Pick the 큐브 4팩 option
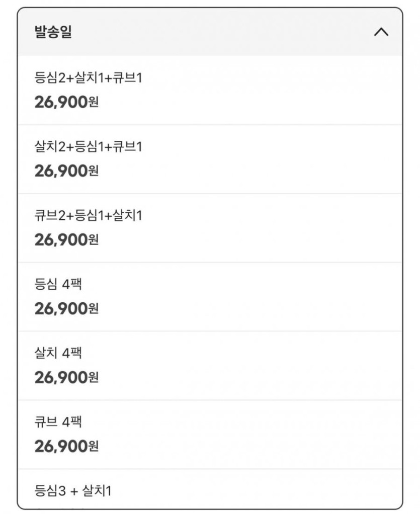The width and height of the screenshot is (420, 514). [x=58, y=422]
